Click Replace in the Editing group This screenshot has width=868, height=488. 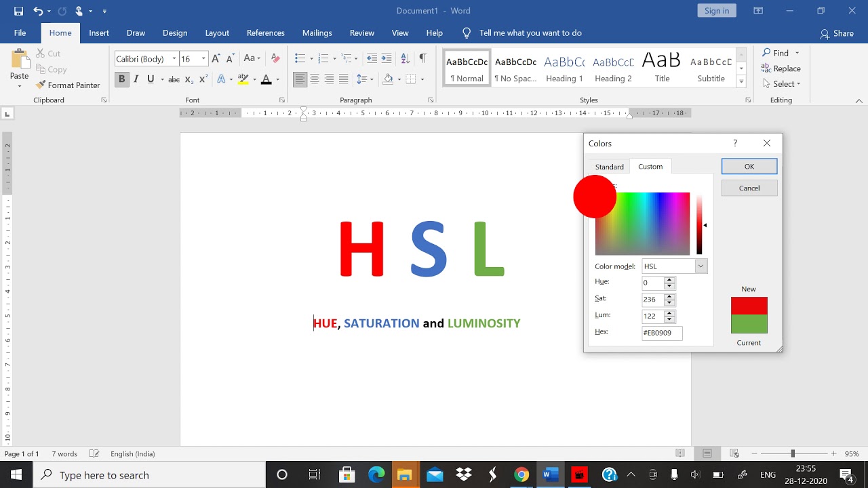tap(781, 68)
